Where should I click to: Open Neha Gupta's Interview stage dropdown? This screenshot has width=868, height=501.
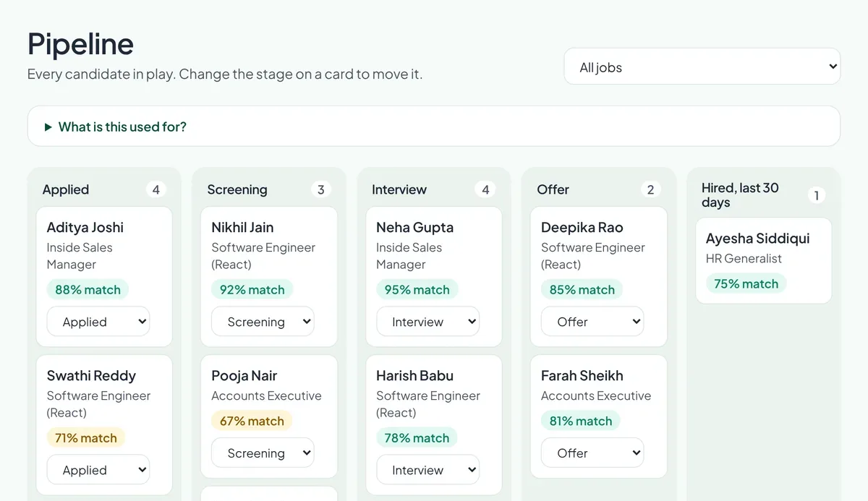coord(427,322)
